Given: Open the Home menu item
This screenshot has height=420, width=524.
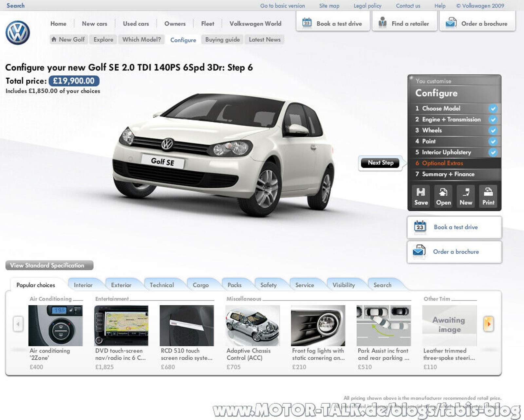Looking at the screenshot, I should pyautogui.click(x=58, y=24).
